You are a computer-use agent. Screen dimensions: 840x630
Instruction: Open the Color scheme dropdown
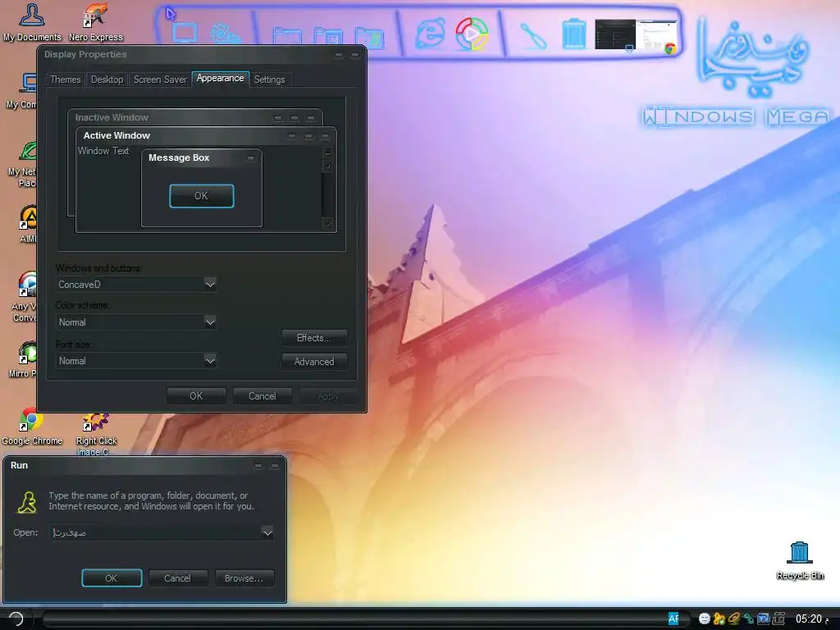point(136,322)
